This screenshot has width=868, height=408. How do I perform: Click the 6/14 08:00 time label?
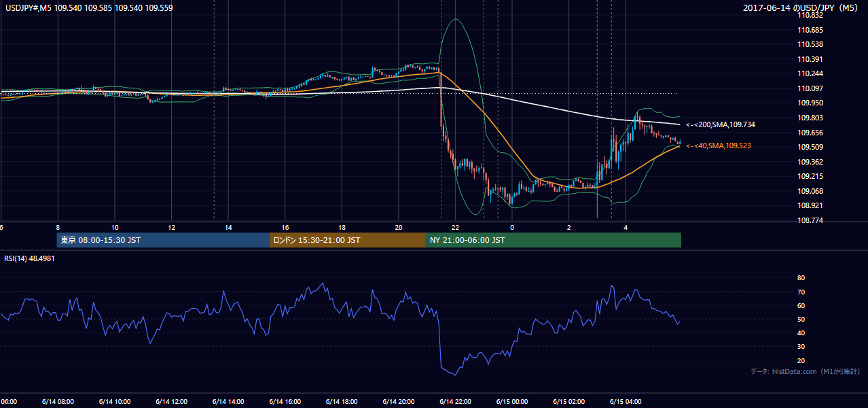pos(57,401)
